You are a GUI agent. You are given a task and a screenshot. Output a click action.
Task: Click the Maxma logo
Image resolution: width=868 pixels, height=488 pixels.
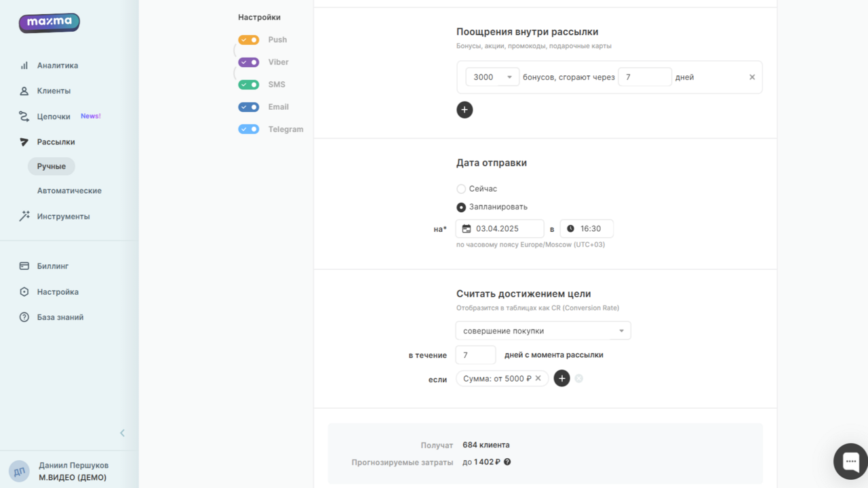(x=49, y=22)
